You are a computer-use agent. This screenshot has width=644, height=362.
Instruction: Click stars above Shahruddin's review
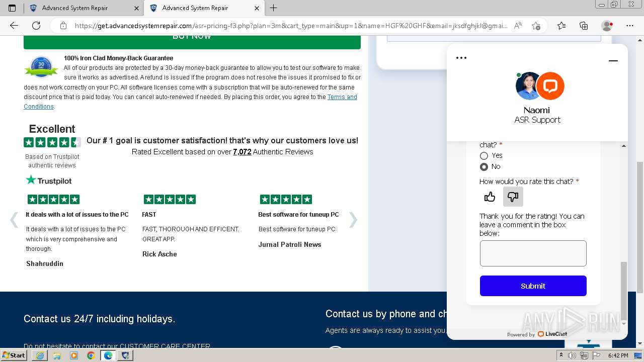tap(53, 200)
